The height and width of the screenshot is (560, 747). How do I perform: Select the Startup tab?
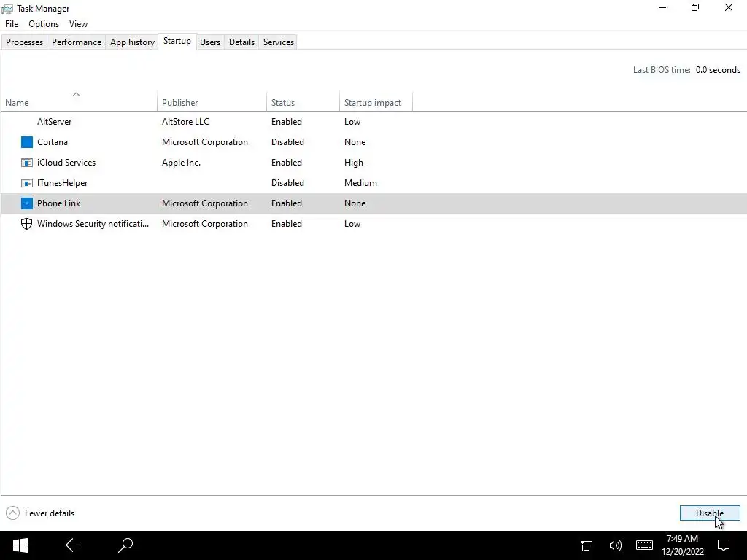click(x=177, y=41)
